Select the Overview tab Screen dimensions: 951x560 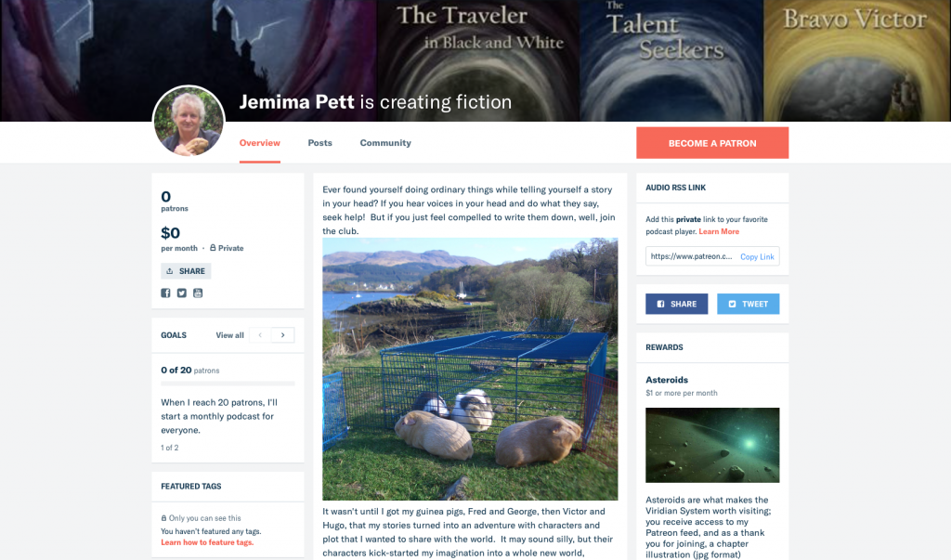[x=260, y=143]
